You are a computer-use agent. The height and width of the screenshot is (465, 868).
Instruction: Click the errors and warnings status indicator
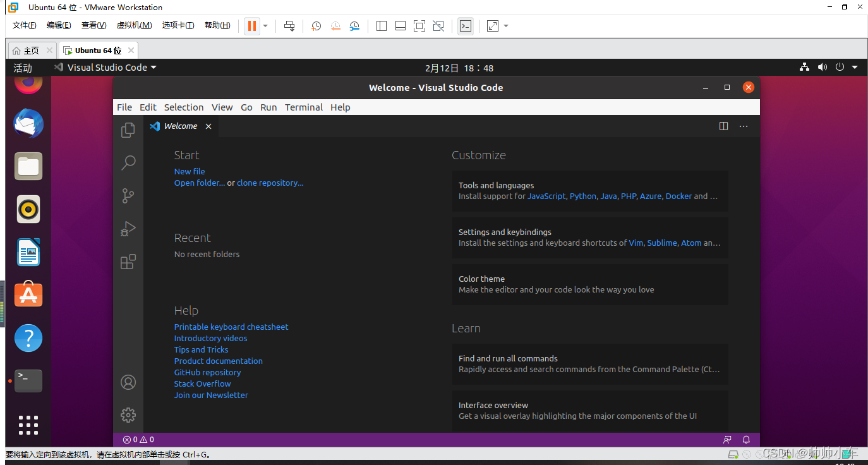coord(138,440)
